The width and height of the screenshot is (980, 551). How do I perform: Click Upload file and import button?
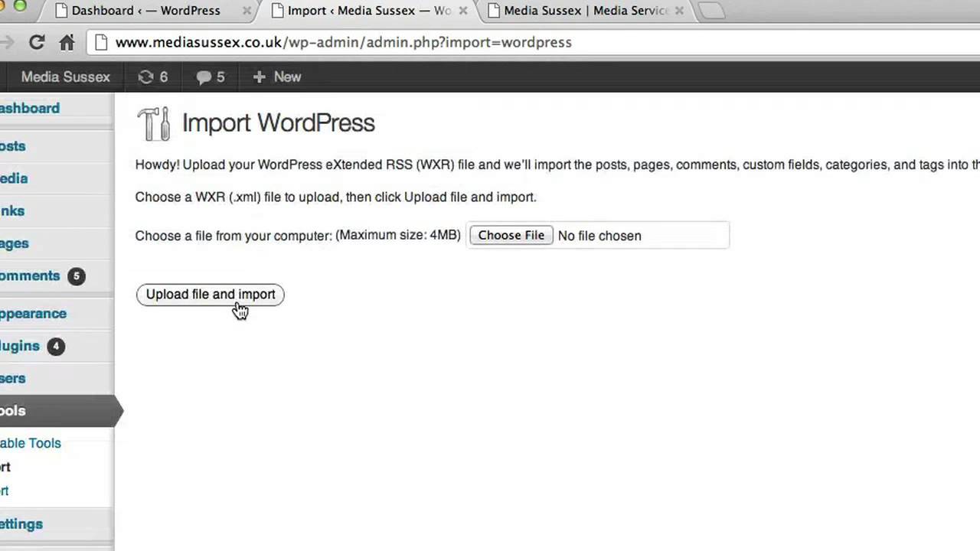(x=211, y=294)
